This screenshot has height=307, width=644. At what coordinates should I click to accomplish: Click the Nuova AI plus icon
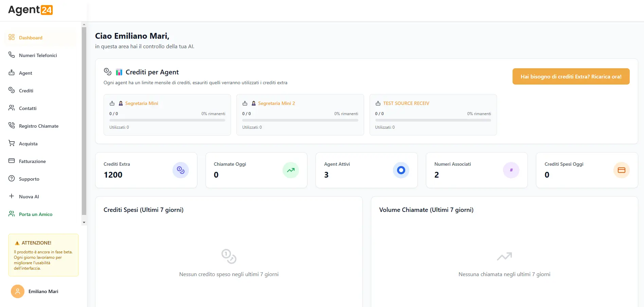(x=12, y=196)
